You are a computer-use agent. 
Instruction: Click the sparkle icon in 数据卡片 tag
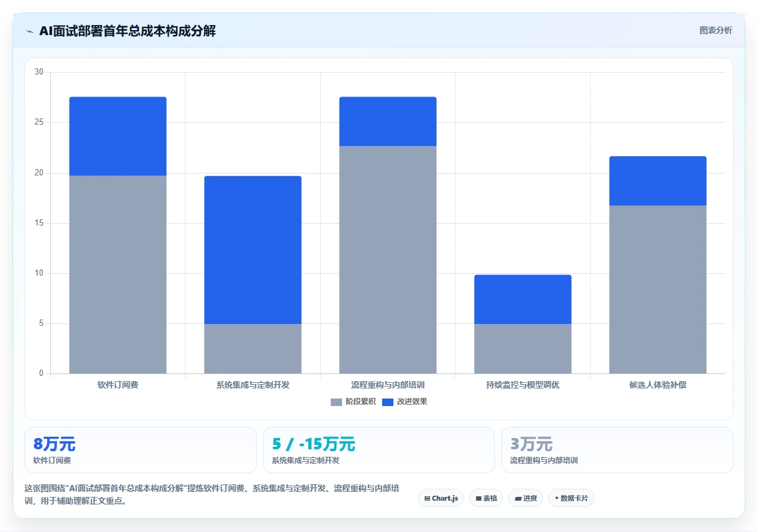point(556,498)
